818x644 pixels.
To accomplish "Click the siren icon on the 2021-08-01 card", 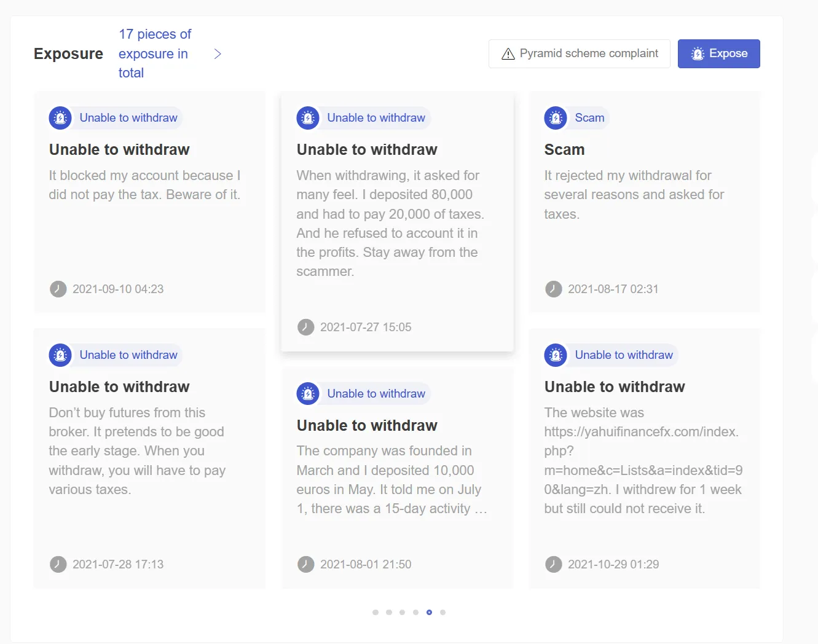I will [308, 394].
